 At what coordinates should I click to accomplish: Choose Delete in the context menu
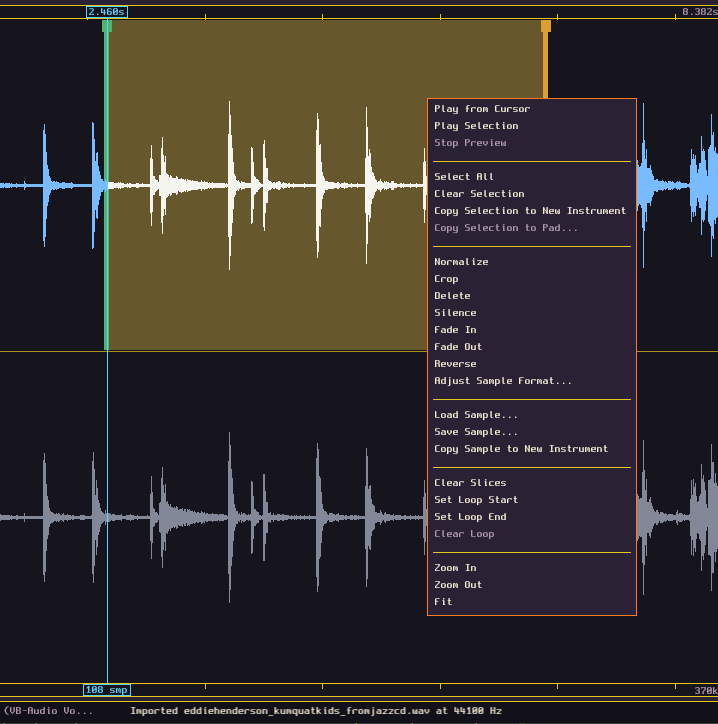point(532,296)
